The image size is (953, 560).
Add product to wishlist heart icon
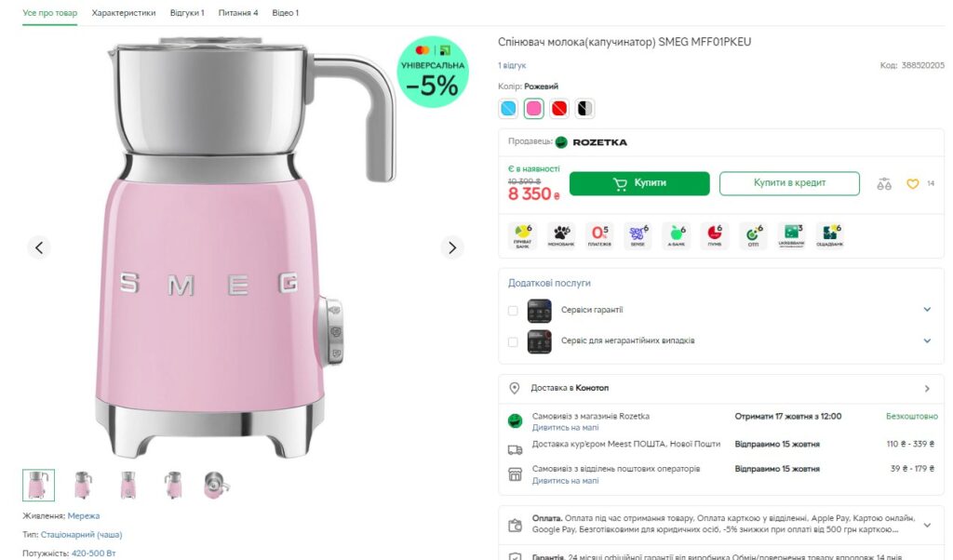pyautogui.click(x=912, y=184)
